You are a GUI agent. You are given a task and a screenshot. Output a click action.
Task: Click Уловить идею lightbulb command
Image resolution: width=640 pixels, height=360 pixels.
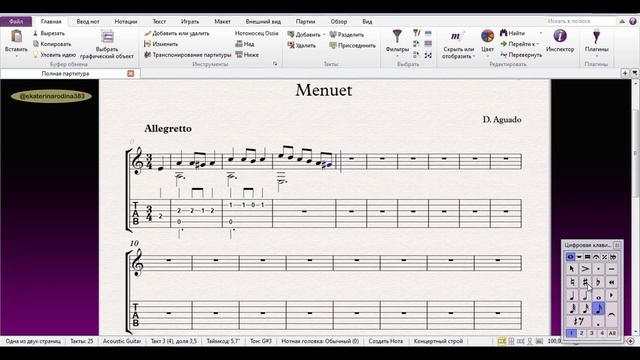point(54,55)
